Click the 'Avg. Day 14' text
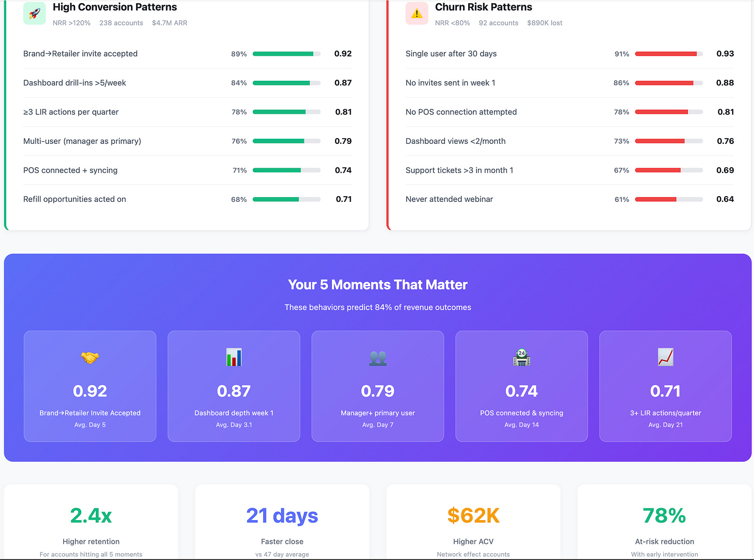 pos(521,425)
